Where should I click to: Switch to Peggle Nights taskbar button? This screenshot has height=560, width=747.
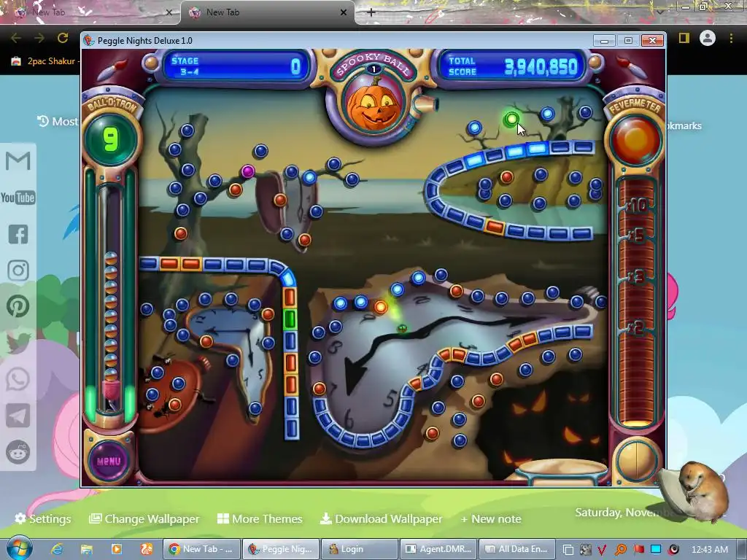tap(281, 549)
